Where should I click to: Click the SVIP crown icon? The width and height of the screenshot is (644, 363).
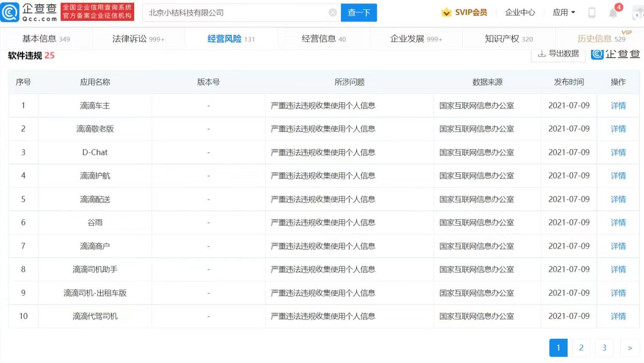(446, 13)
